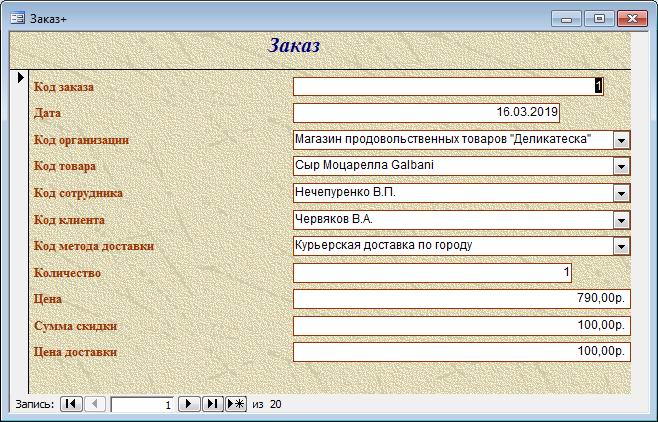Click the form icon in title bar

pos(17,18)
